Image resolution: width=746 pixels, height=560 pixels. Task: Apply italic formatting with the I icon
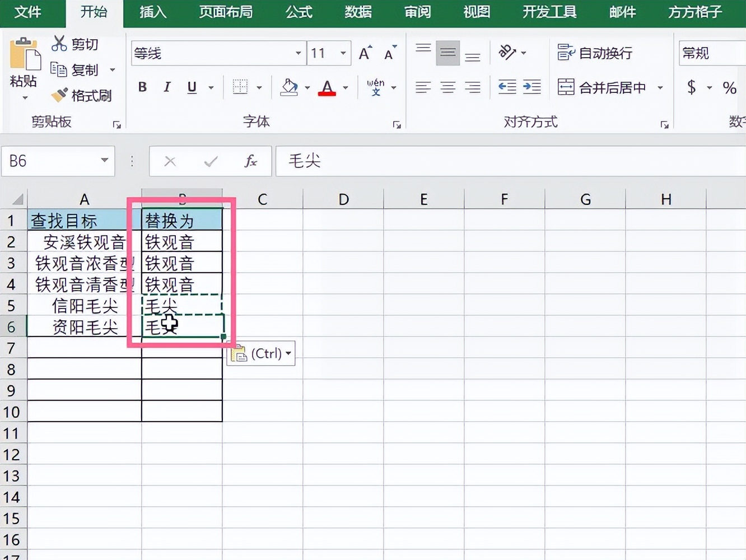(166, 87)
